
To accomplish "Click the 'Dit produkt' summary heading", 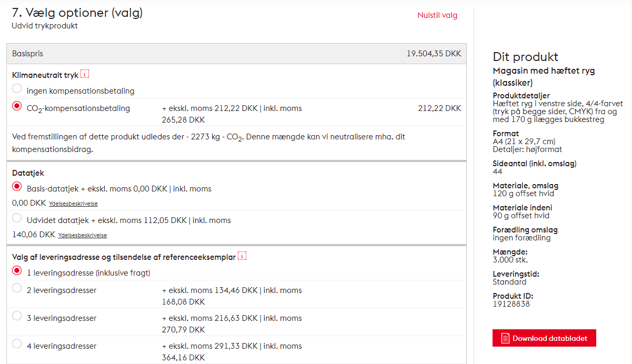I will [525, 57].
